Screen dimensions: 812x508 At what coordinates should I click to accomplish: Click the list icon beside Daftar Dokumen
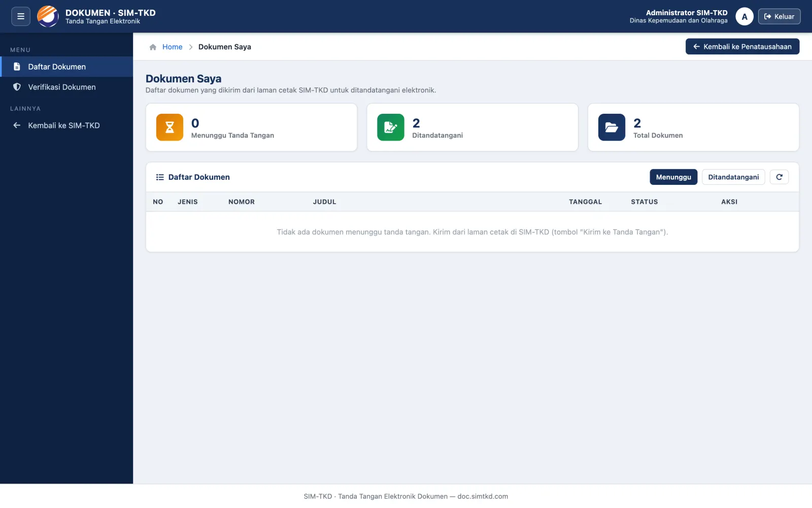[x=160, y=177]
